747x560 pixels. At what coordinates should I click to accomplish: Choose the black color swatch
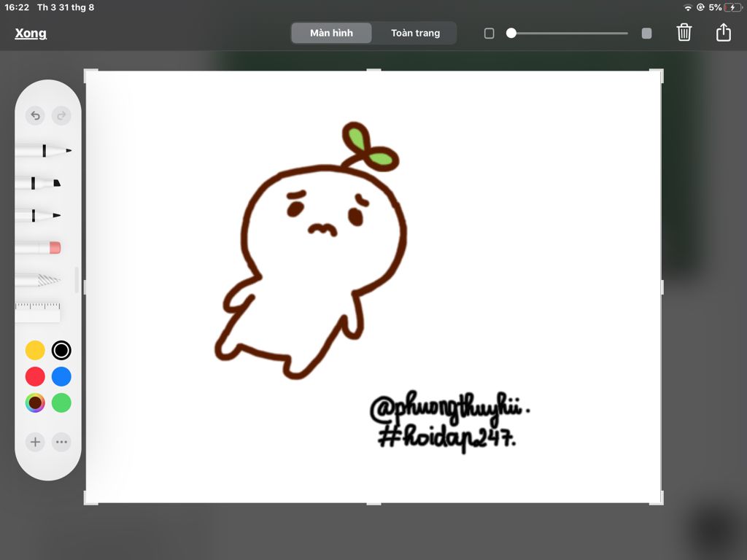point(61,350)
